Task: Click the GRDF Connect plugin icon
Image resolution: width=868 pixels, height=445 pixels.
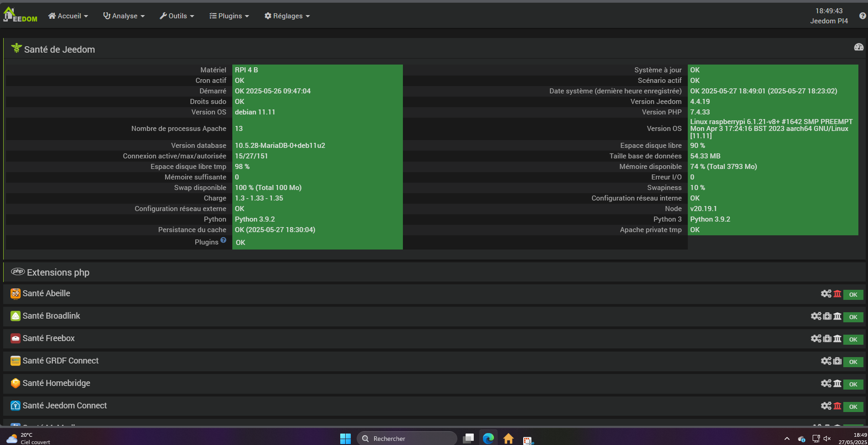Action: coord(16,361)
